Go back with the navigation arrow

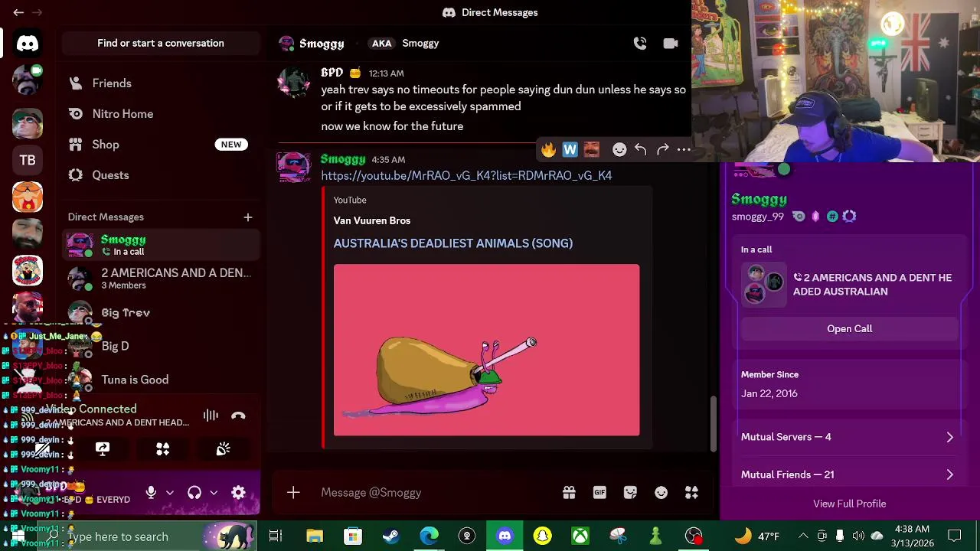(x=18, y=12)
